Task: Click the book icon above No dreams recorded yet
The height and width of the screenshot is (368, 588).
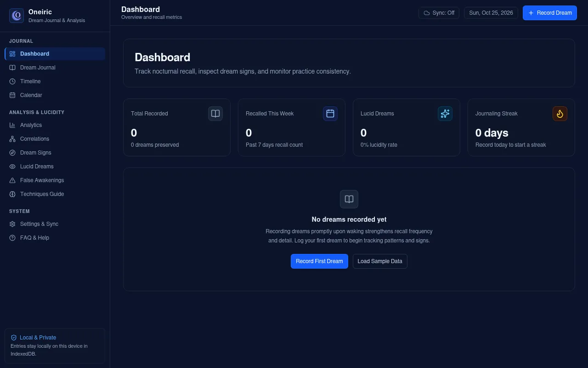Action: [x=349, y=199]
